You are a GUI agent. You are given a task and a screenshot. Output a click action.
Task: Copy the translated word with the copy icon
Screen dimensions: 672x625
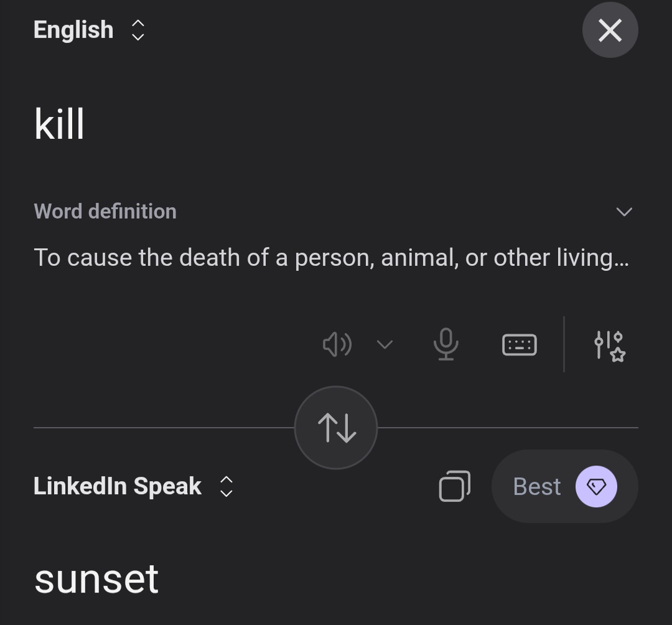click(454, 486)
